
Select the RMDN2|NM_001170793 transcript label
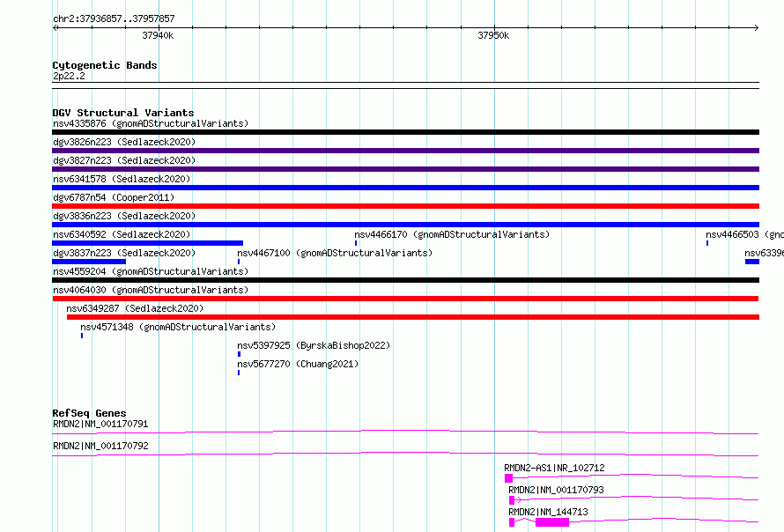pyautogui.click(x=556, y=490)
